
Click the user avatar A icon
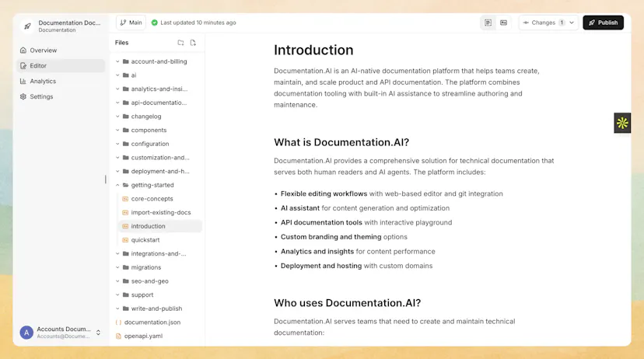click(x=26, y=333)
